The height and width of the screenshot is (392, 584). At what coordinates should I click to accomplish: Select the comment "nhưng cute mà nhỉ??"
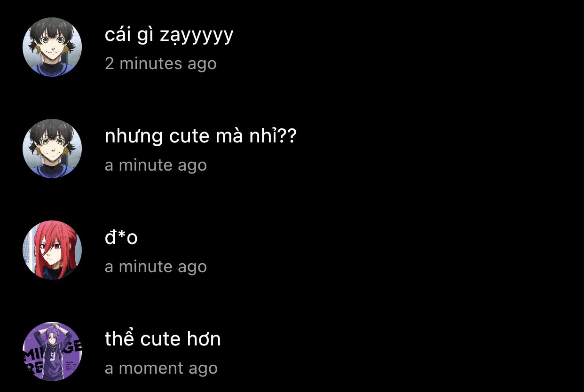[200, 136]
